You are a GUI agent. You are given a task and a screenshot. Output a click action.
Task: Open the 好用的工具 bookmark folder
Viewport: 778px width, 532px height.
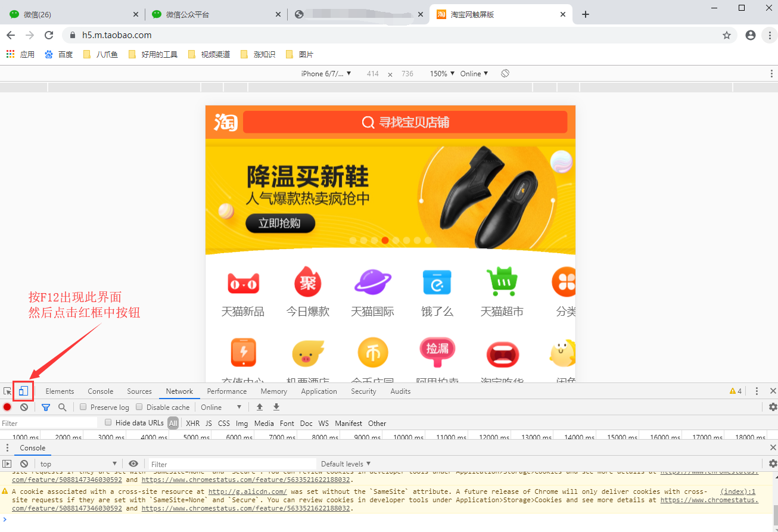[153, 54]
